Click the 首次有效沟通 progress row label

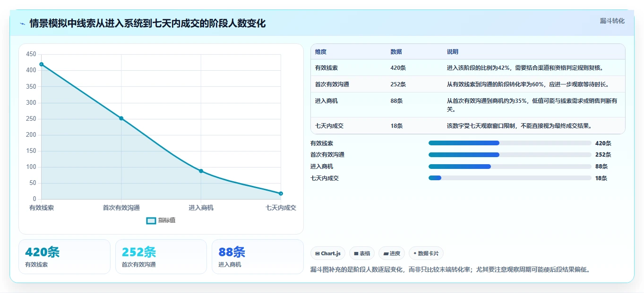click(327, 155)
